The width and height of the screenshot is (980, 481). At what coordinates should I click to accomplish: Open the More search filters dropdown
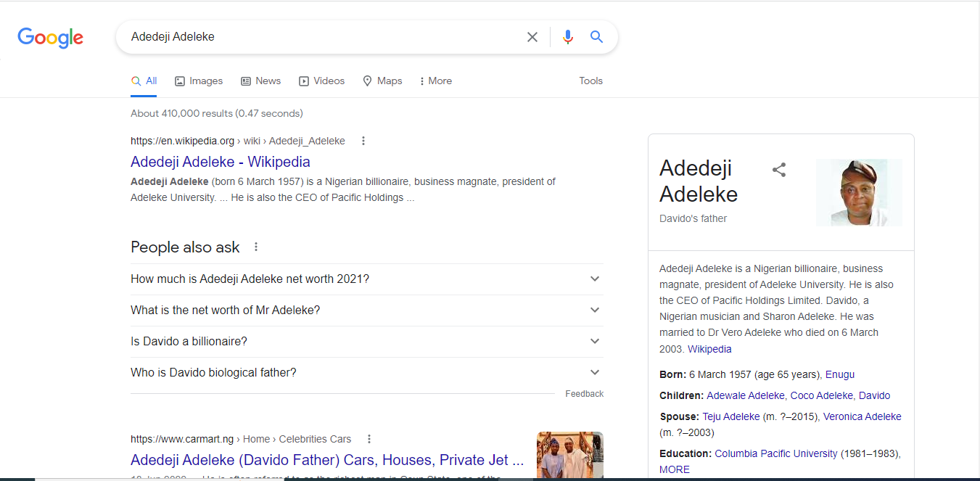pyautogui.click(x=436, y=81)
